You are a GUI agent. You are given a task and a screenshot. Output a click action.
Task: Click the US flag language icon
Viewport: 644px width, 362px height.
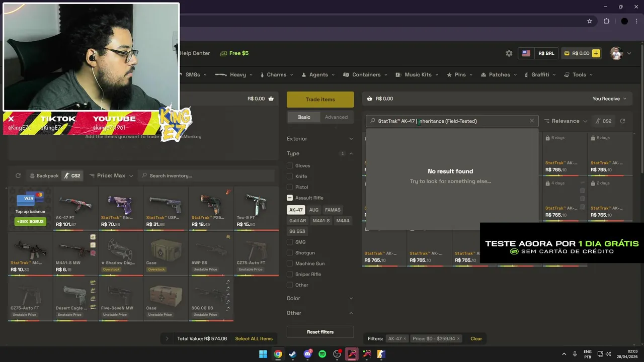526,53
